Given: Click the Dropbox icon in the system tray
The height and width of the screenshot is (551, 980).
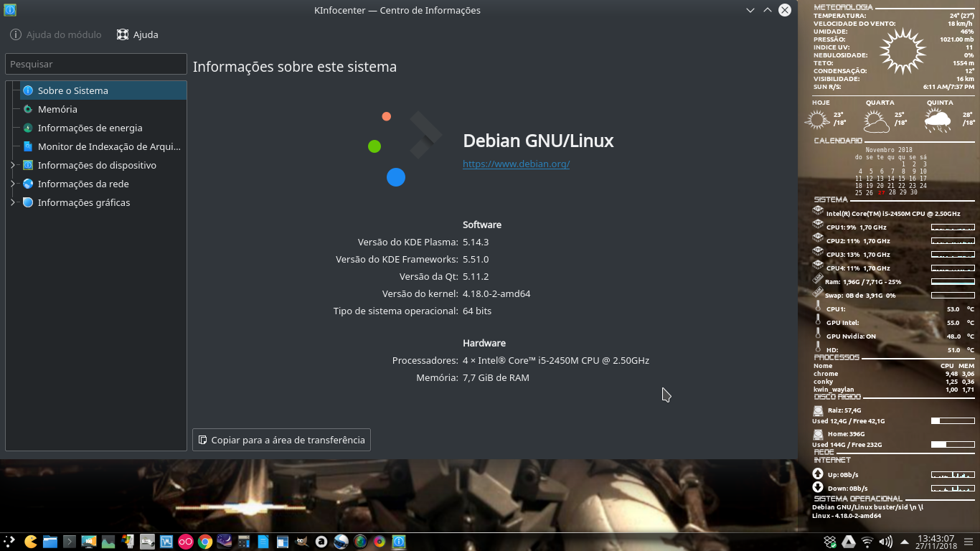Looking at the screenshot, I should (830, 542).
